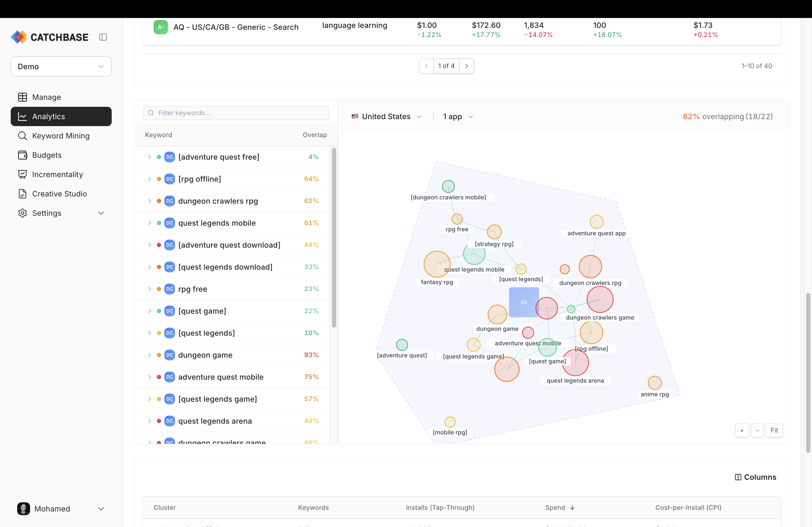Toggle the red status dot next to "quest legends arena"
Viewport: 812px width, 527px height.
click(159, 421)
